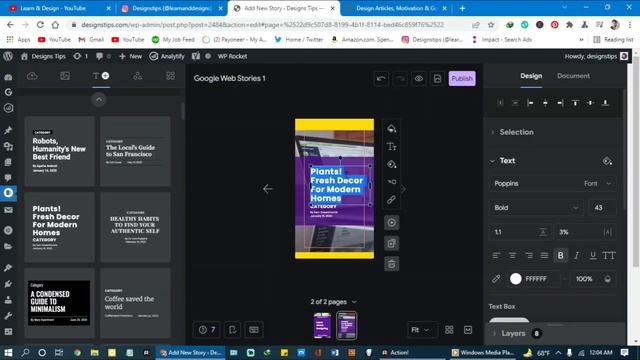The width and height of the screenshot is (640, 360).
Task: Open the checklist with 7 issues
Action: tap(207, 330)
